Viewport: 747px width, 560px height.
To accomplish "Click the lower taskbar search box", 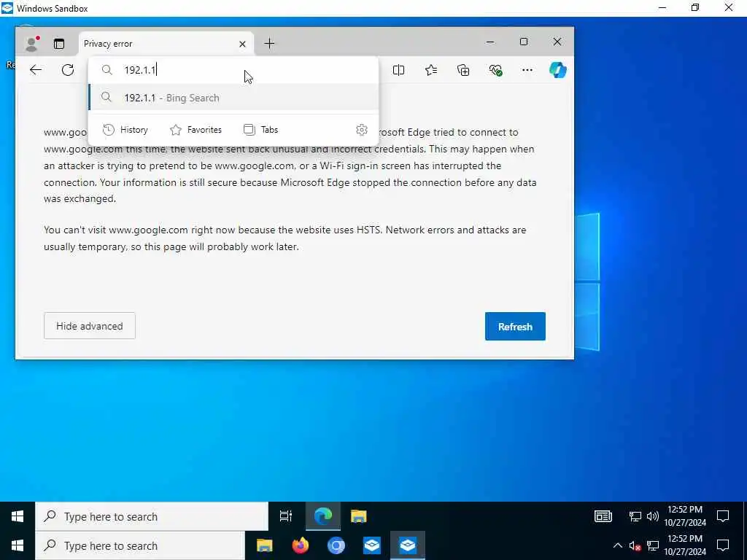I will 140,545.
